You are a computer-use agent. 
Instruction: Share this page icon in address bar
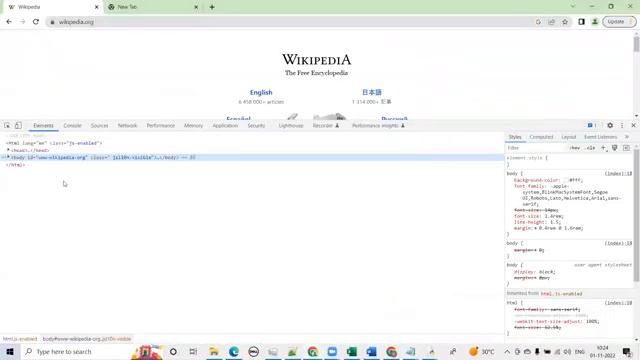click(551, 22)
